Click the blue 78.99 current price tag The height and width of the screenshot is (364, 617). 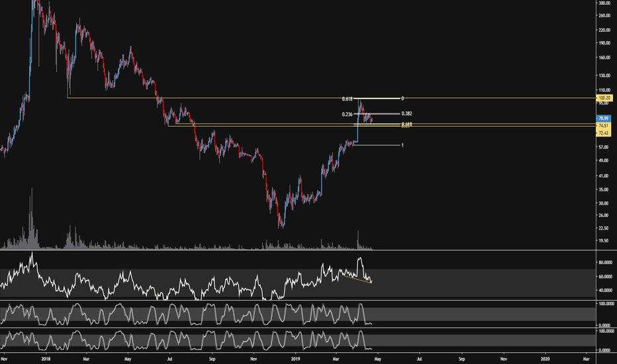603,118
